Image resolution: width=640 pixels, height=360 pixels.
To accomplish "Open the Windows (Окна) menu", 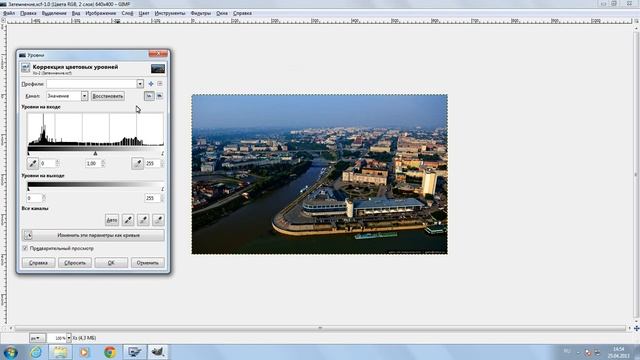I will tap(222, 13).
